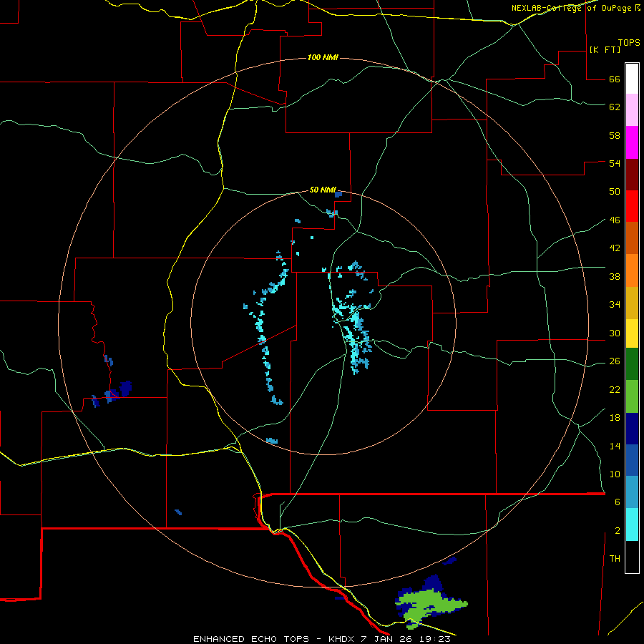Click the "42" scale label

615,248
